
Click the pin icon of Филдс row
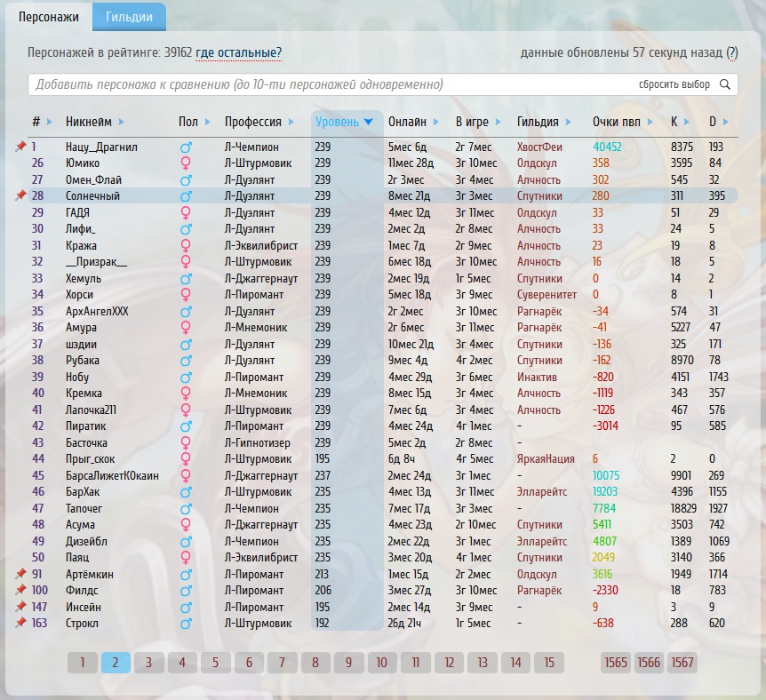(20, 591)
